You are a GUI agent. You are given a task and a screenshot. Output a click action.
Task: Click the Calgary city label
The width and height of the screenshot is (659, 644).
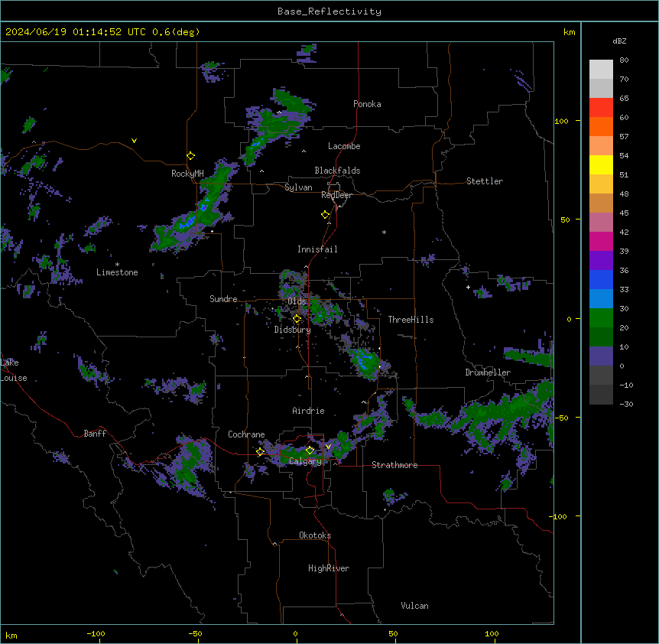305,461
